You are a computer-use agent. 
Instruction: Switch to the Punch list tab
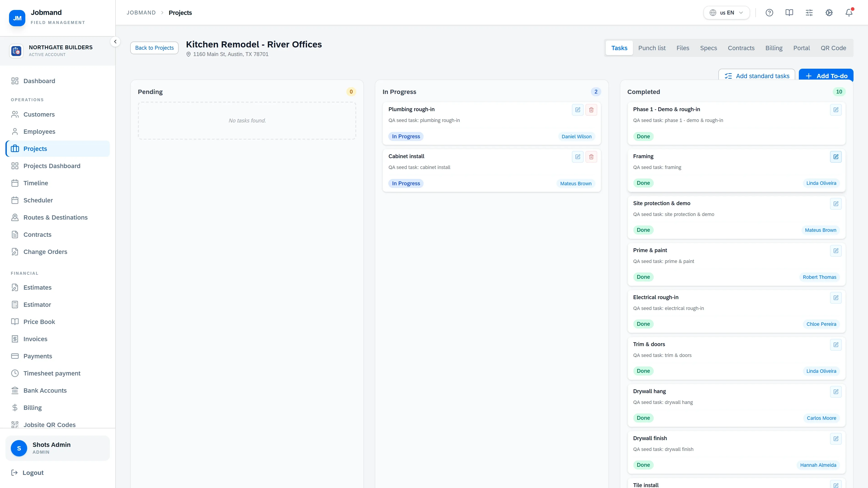tap(652, 48)
